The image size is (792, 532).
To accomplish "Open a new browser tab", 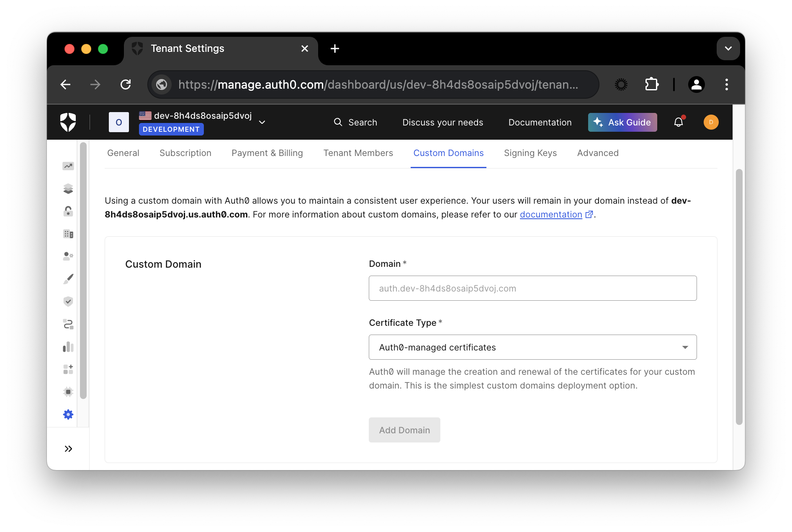I will point(335,49).
